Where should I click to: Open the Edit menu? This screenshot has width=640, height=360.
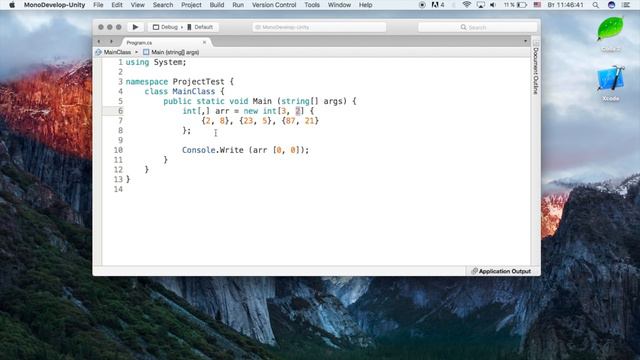click(x=117, y=5)
